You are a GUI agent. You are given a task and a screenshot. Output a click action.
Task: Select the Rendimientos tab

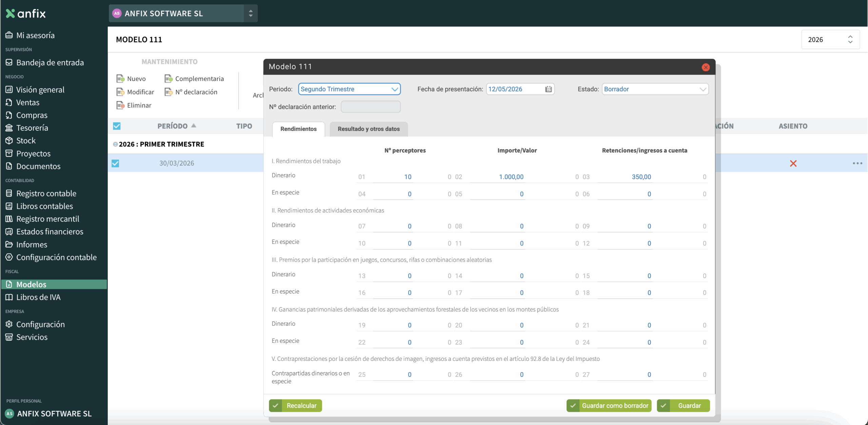[298, 129]
